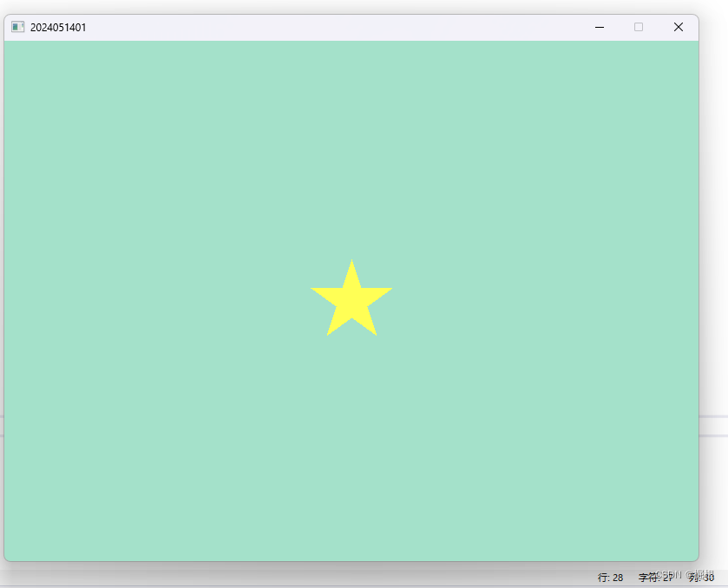Image resolution: width=728 pixels, height=588 pixels.
Task: Click the right point of the star
Action: 390,289
